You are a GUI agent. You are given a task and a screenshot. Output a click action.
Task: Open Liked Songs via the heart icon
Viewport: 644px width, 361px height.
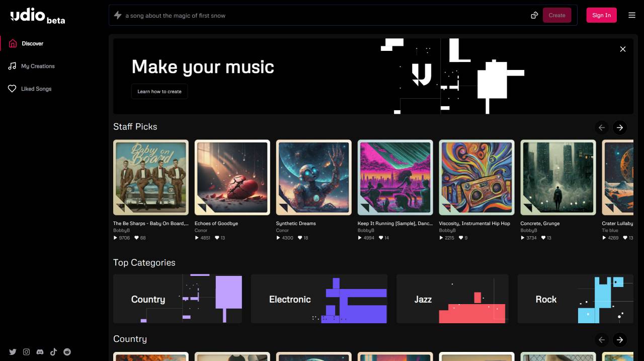tap(12, 89)
